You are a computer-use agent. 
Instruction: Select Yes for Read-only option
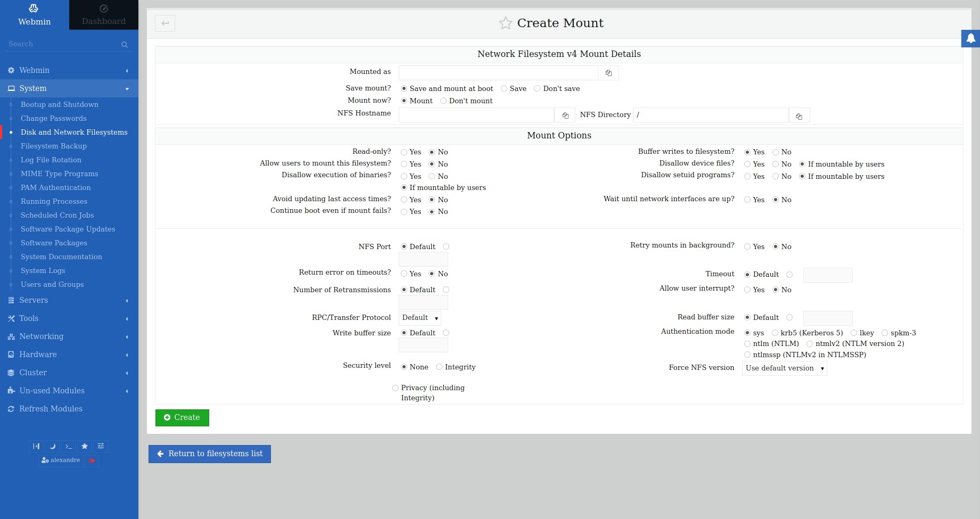tap(404, 152)
